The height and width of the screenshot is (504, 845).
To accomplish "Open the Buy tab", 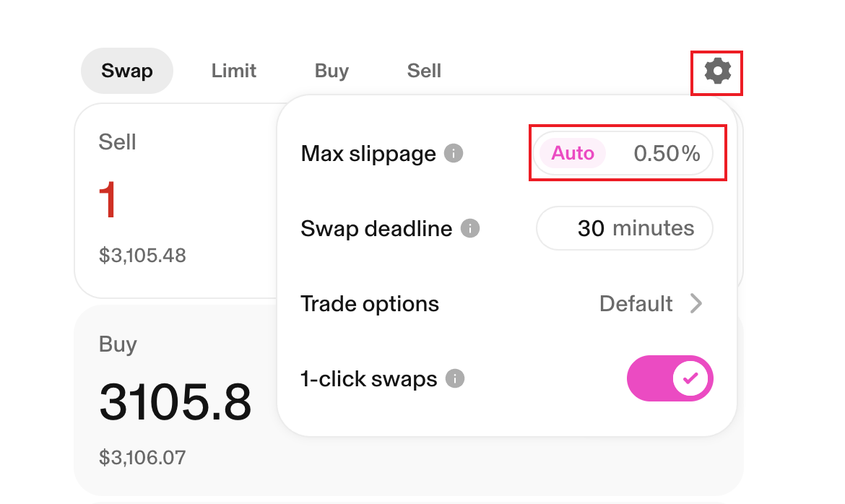I will (331, 71).
